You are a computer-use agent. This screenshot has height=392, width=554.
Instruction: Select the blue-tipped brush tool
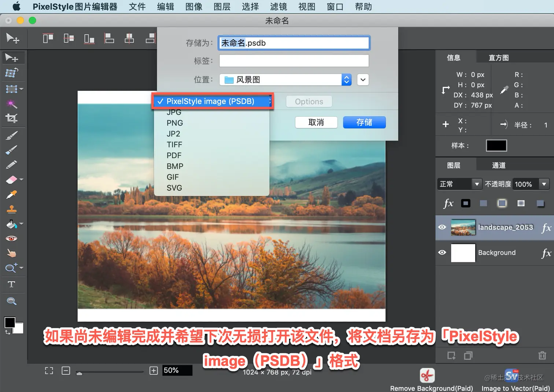(12, 149)
